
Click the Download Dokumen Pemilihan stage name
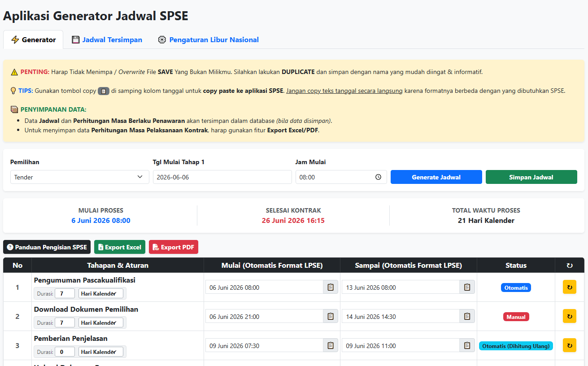point(86,309)
